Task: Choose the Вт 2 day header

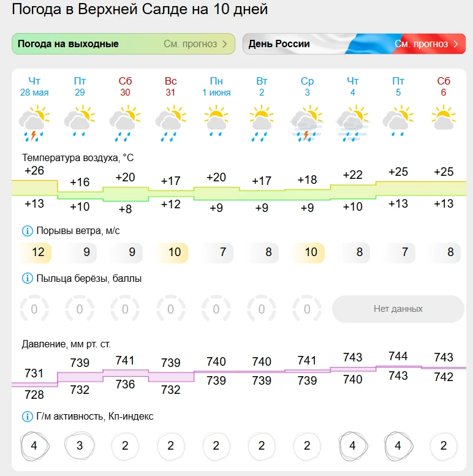Action: (262, 86)
